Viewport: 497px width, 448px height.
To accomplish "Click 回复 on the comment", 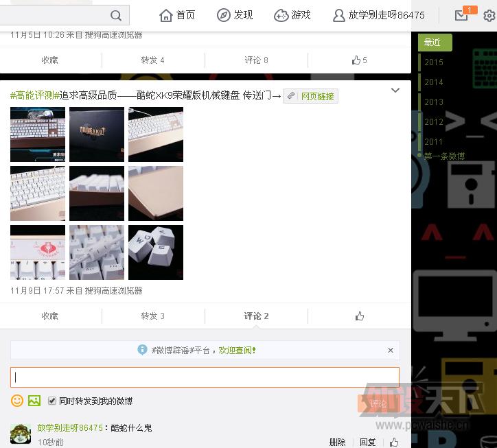I will point(368,442).
